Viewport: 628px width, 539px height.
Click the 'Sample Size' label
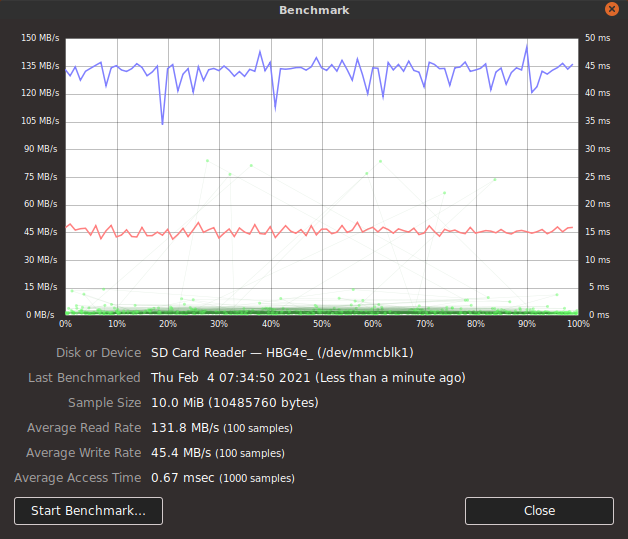[105, 402]
